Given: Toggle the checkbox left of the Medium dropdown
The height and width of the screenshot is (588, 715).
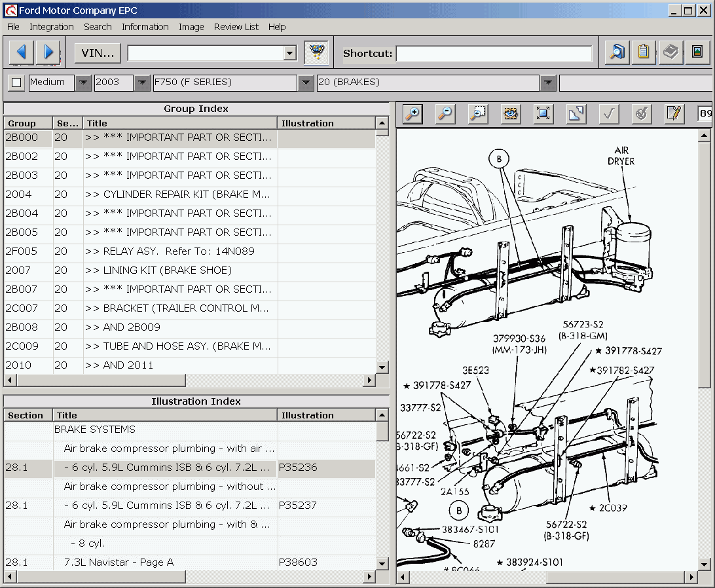Looking at the screenshot, I should click(16, 83).
